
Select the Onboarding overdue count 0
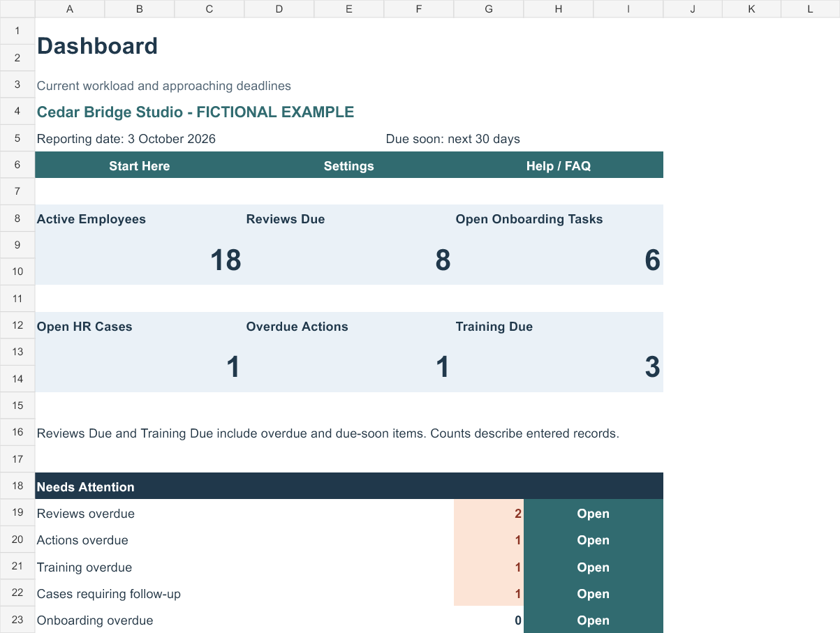point(489,620)
